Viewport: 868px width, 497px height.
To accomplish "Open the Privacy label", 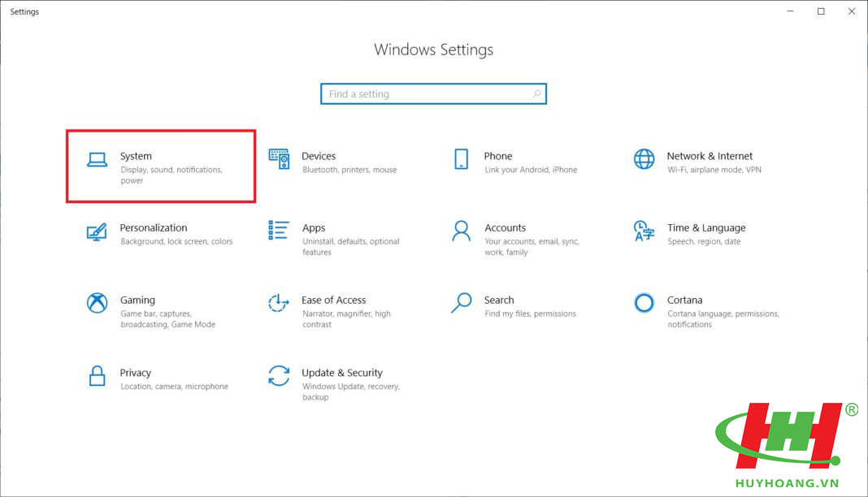I will (x=136, y=374).
